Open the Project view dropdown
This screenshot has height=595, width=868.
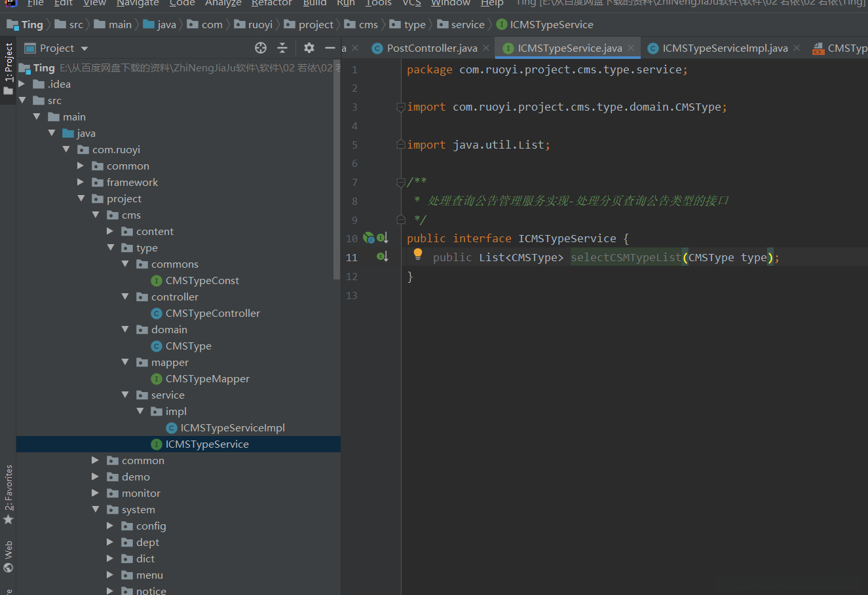[85, 48]
